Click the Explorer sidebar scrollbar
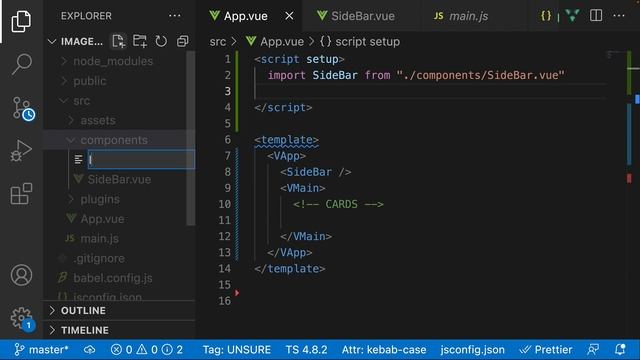The image size is (640, 360). (x=191, y=139)
